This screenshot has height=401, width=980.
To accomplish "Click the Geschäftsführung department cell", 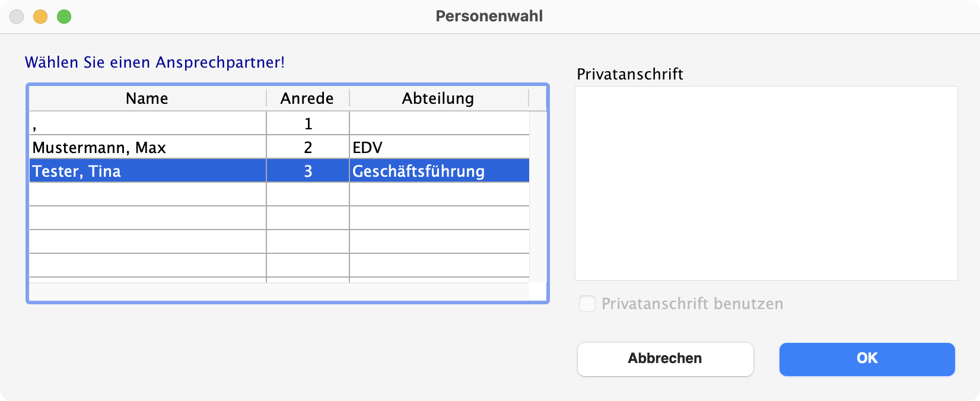I will coord(439,171).
